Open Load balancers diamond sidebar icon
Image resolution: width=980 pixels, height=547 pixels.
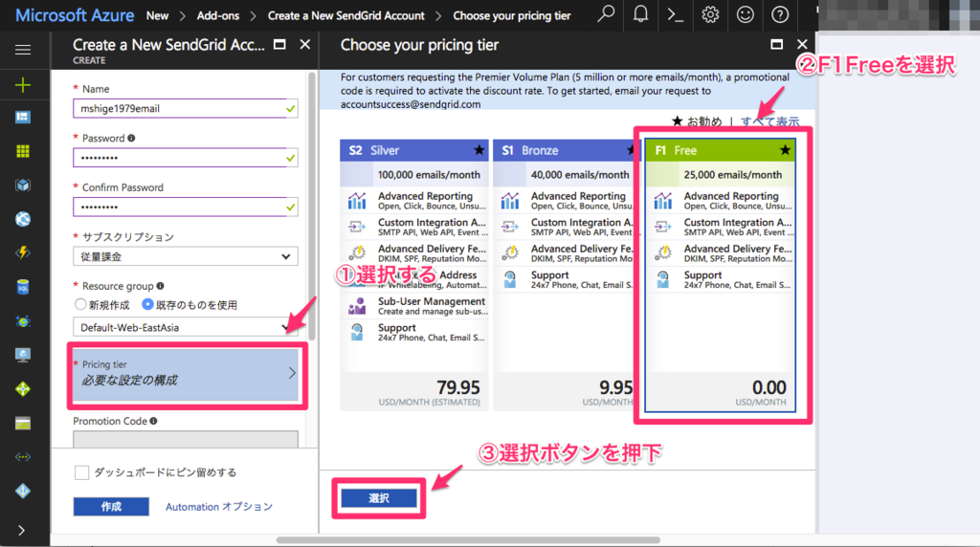pyautogui.click(x=23, y=389)
